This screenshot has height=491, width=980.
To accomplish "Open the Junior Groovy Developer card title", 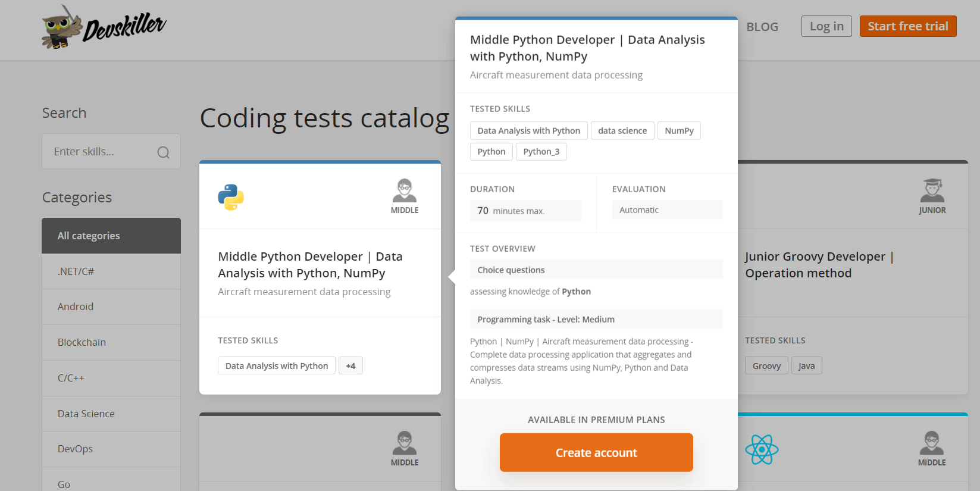I will pyautogui.click(x=819, y=265).
